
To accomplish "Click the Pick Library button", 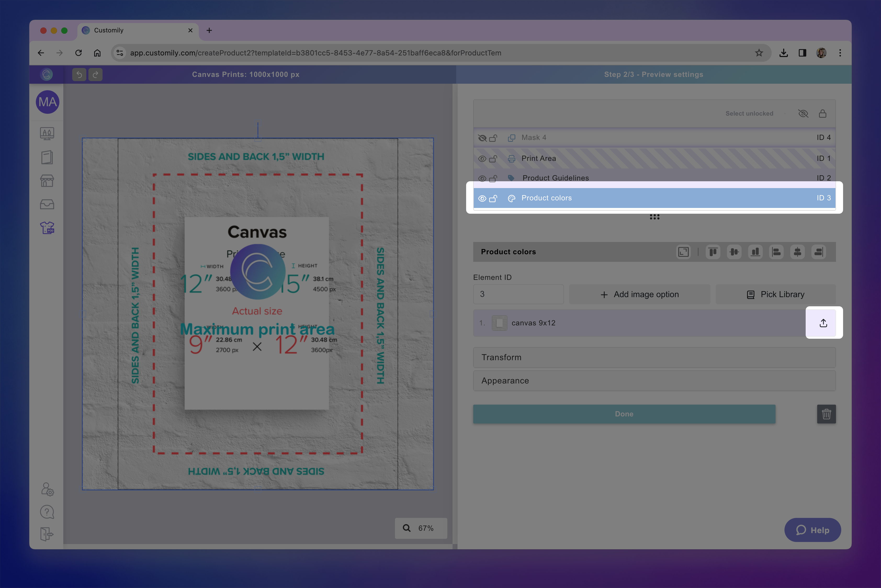I will click(775, 294).
